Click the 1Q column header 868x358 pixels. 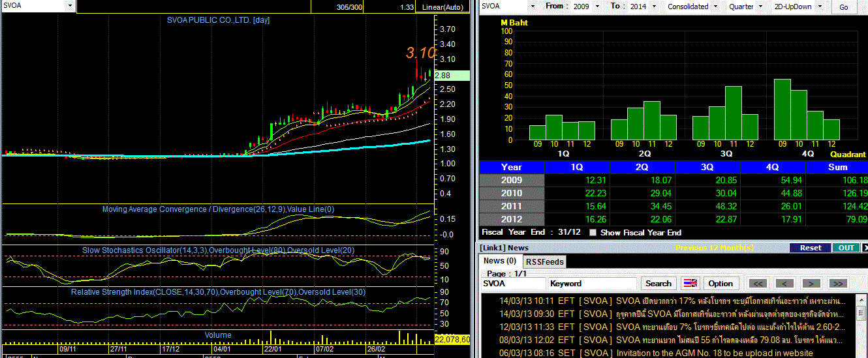coord(577,167)
